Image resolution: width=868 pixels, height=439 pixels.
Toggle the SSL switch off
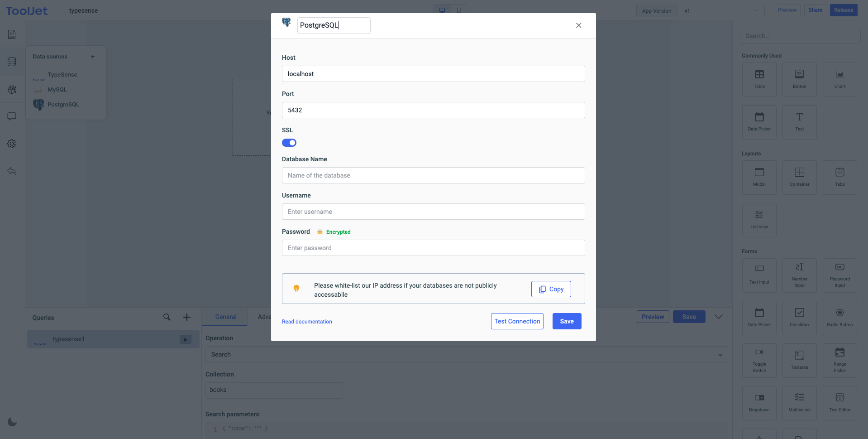(x=289, y=143)
